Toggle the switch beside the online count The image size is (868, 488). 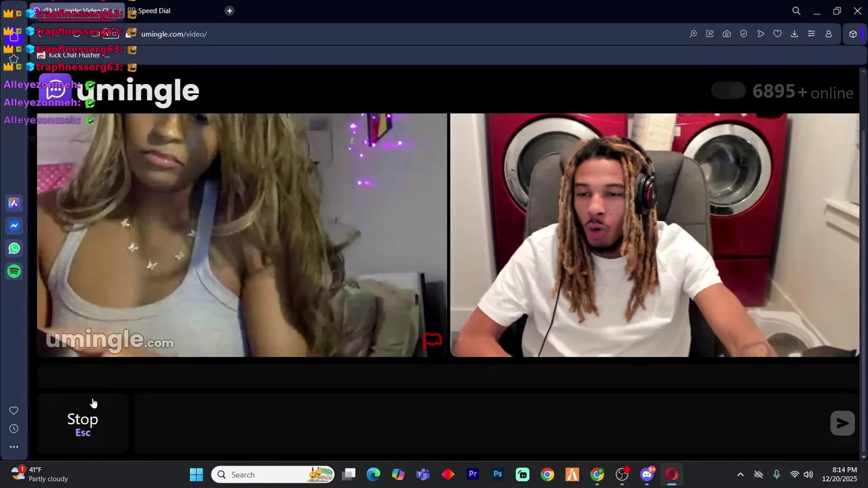pyautogui.click(x=729, y=91)
